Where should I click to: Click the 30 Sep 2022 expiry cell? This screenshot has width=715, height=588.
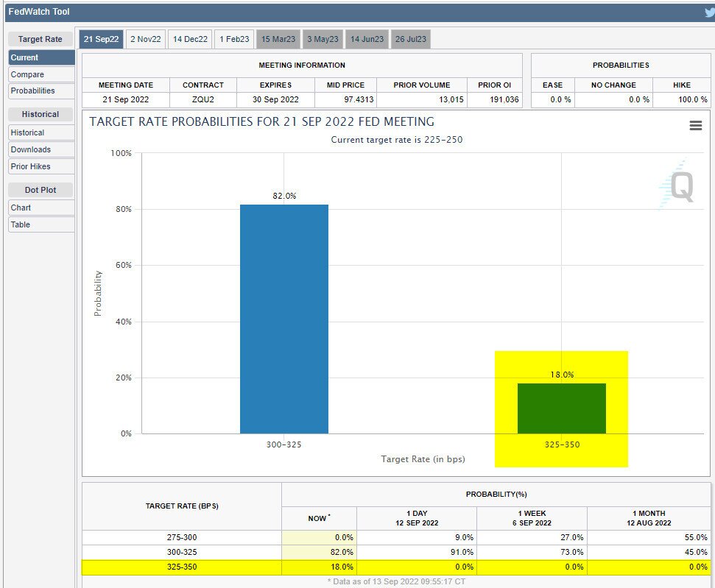click(276, 99)
